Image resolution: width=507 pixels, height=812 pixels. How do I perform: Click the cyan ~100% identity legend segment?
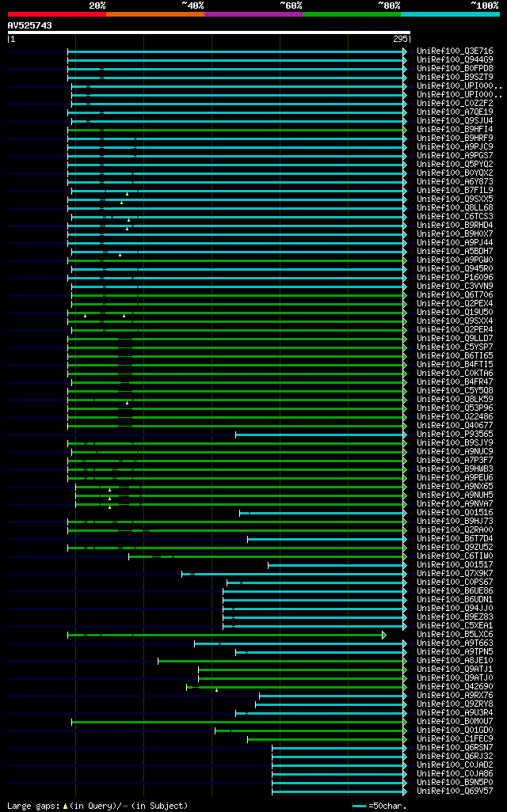[x=450, y=14]
